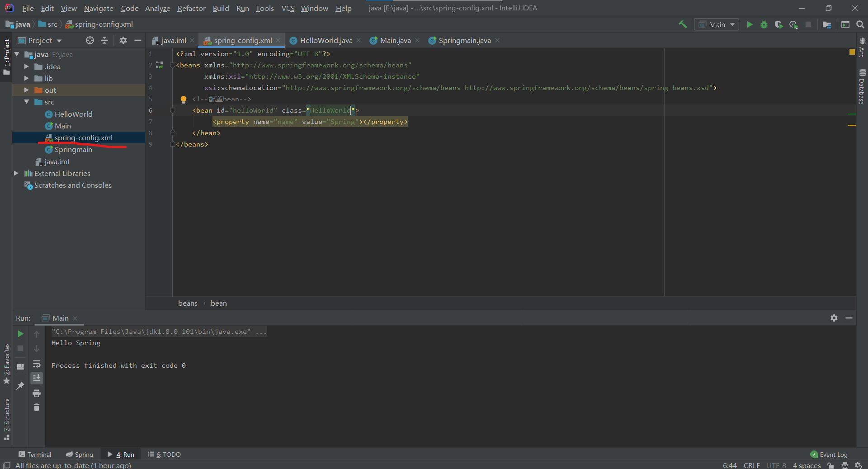Collapse the src folder

(26, 102)
